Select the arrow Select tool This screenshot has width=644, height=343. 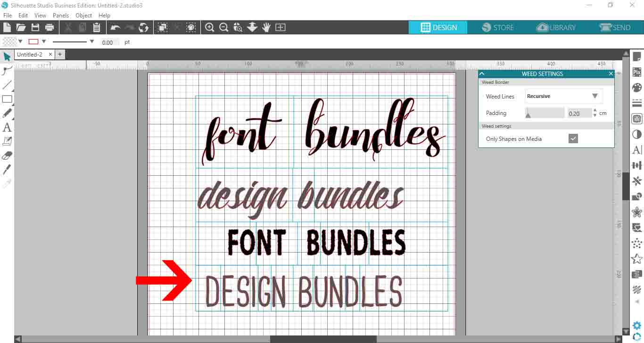[x=7, y=57]
